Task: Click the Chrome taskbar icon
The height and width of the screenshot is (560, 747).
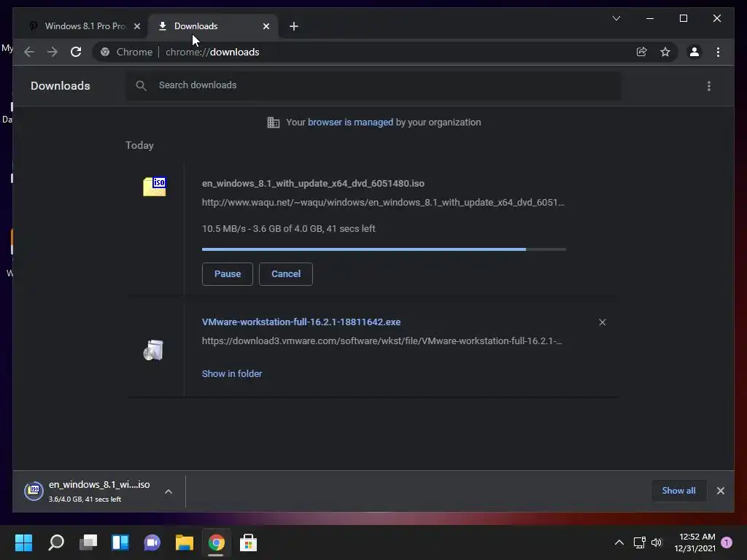Action: pyautogui.click(x=216, y=542)
